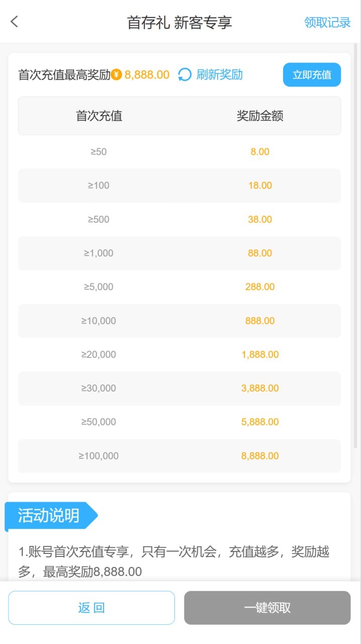Pick the ≥100,000 top tier
The width and height of the screenshot is (361, 644).
[x=99, y=456]
